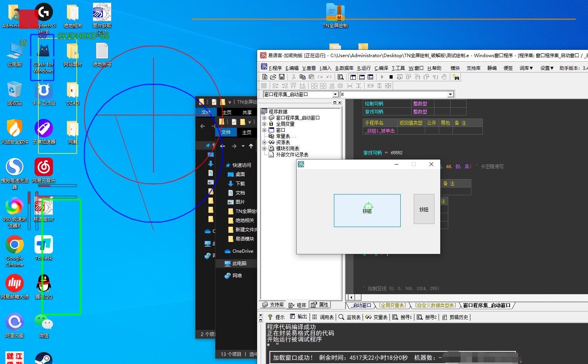Expand the 全局变量 tree node

(264, 124)
